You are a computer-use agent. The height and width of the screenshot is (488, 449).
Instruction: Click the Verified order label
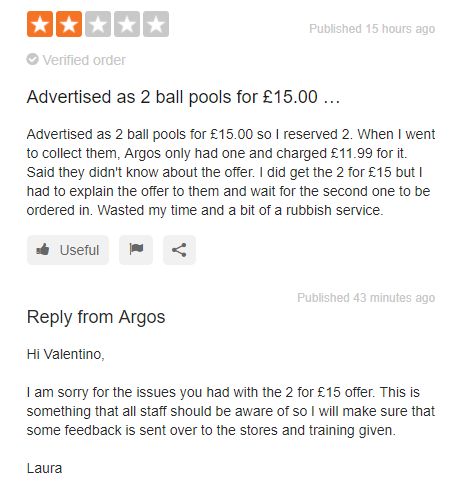pos(84,60)
